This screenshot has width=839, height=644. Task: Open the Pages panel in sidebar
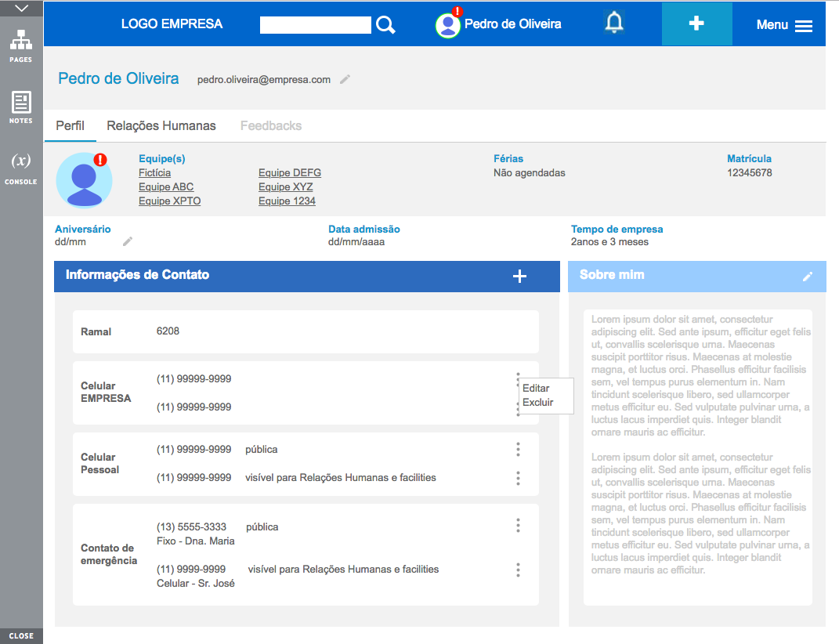click(21, 45)
